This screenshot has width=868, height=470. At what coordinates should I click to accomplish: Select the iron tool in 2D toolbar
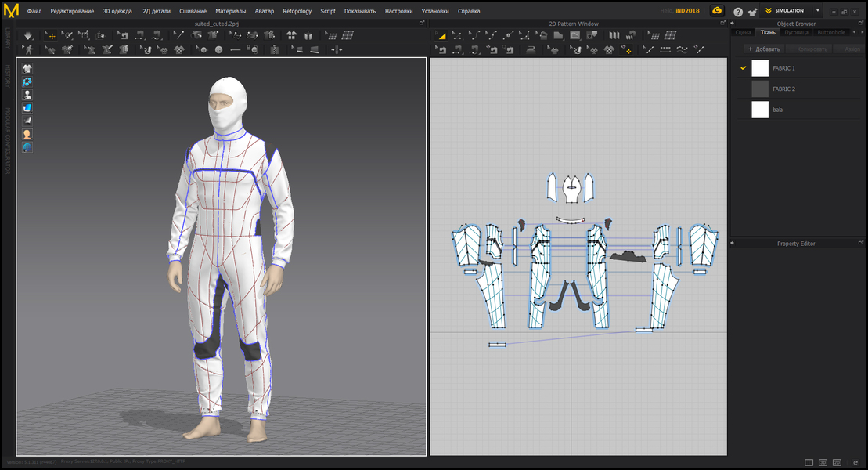pyautogui.click(x=531, y=49)
